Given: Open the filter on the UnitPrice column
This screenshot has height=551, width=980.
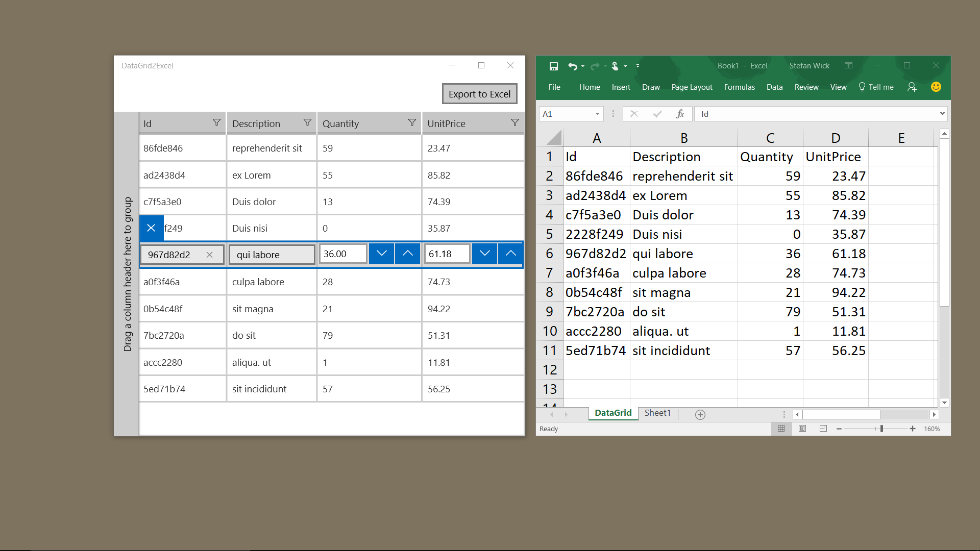Looking at the screenshot, I should click(x=514, y=122).
